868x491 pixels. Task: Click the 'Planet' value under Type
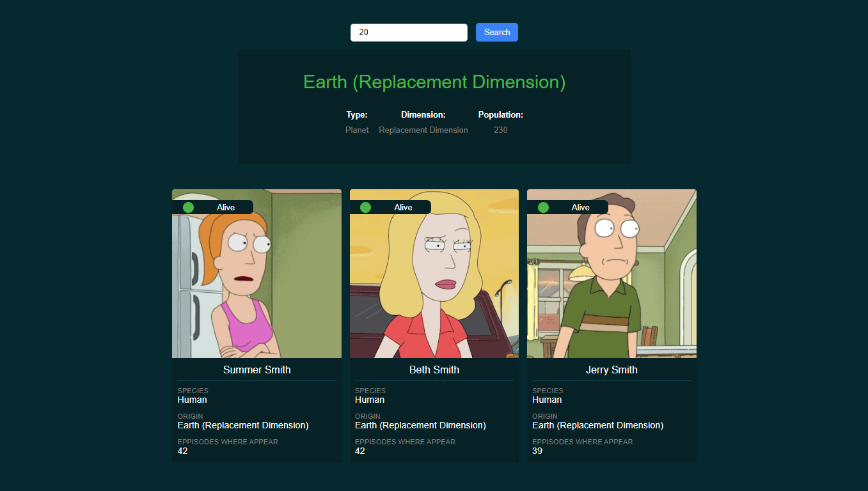tap(357, 130)
